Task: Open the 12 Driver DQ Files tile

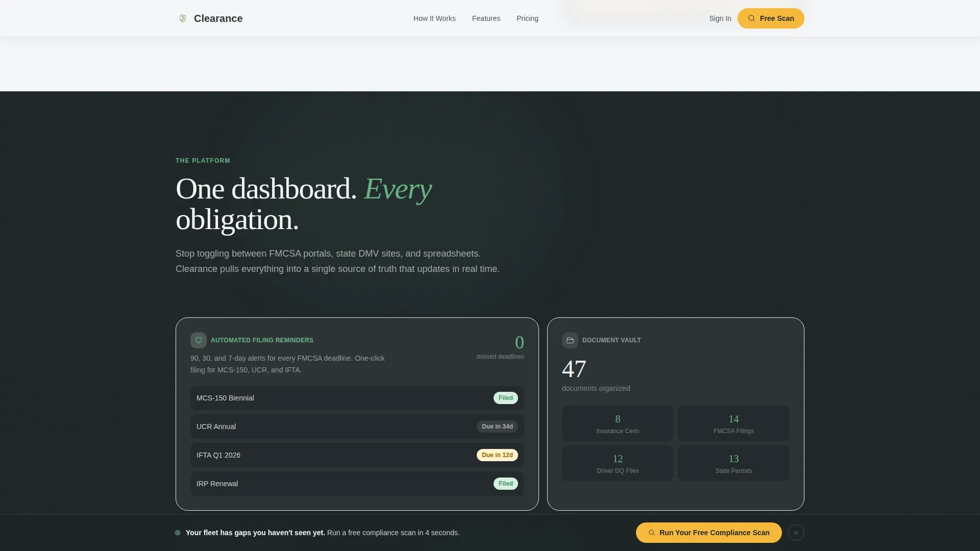Action: click(618, 463)
